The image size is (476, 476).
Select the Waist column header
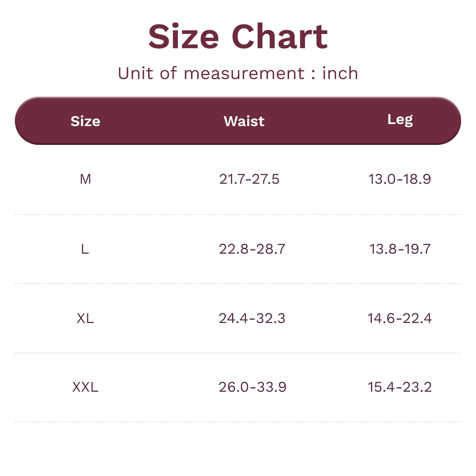pos(244,121)
